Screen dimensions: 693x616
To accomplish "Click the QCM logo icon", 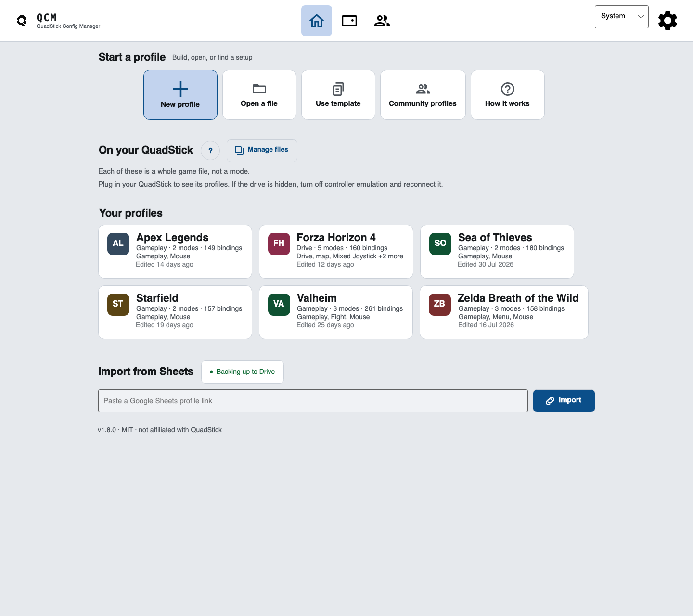I will pos(22,21).
